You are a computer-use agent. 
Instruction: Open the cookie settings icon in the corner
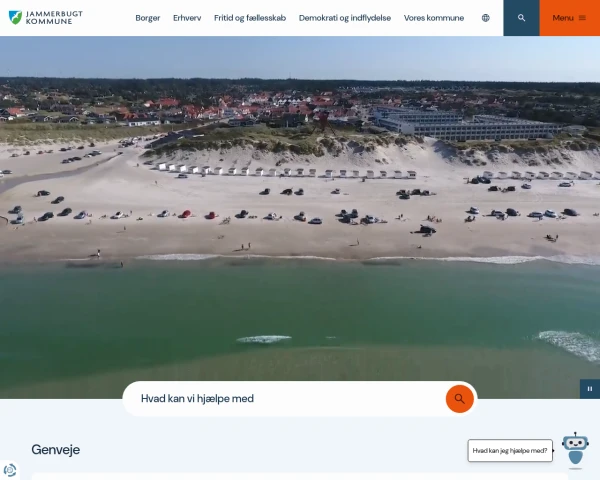click(10, 470)
